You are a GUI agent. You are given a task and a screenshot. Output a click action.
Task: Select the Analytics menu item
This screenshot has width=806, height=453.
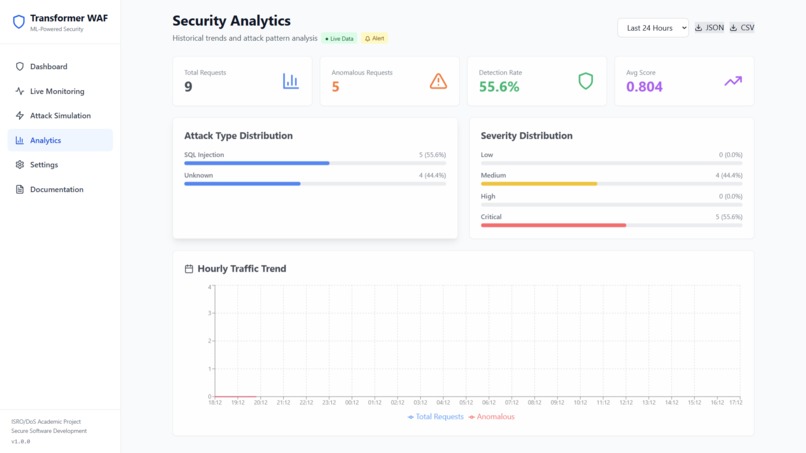click(60, 140)
